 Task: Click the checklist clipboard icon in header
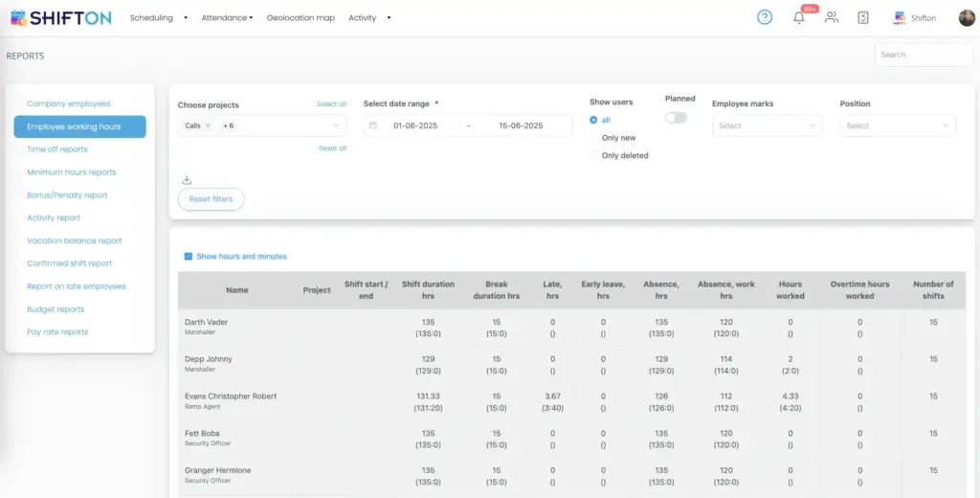click(863, 17)
